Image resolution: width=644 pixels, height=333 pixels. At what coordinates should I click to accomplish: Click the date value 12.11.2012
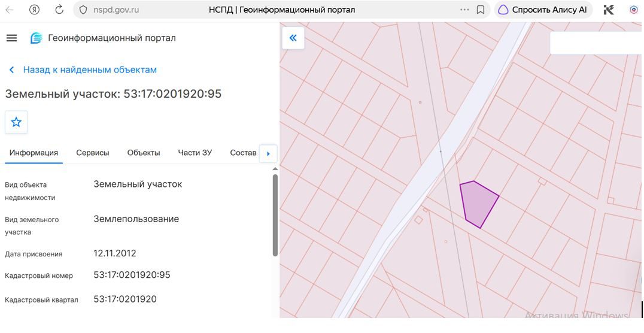[114, 253]
